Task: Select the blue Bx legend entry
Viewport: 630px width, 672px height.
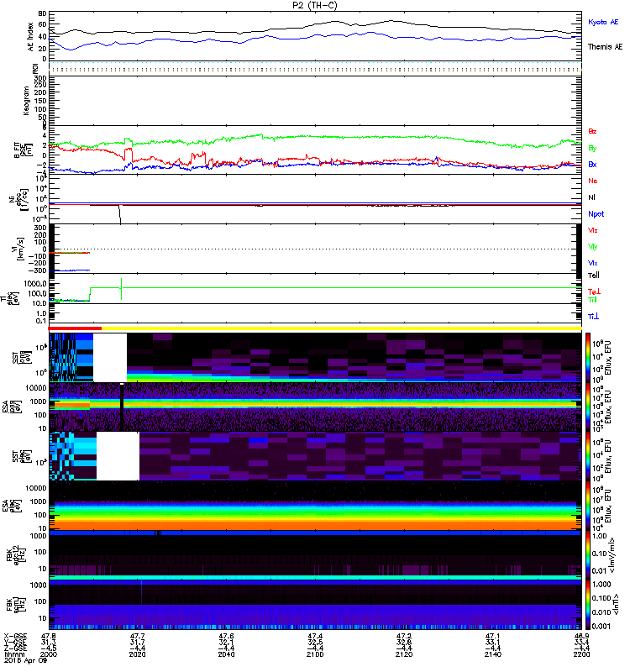Action: 592,165
